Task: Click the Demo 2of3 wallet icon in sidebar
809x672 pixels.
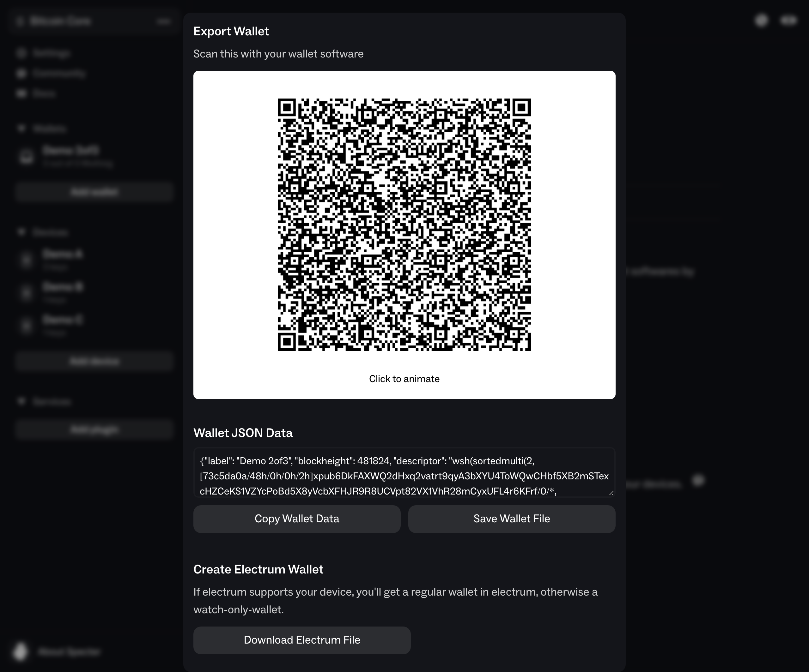Action: (27, 157)
